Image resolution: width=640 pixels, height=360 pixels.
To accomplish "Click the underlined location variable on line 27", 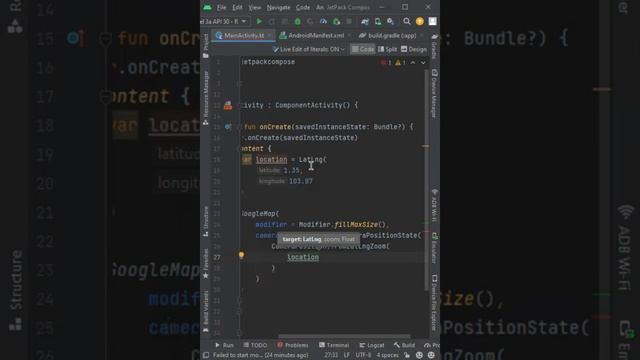I will (x=303, y=257).
